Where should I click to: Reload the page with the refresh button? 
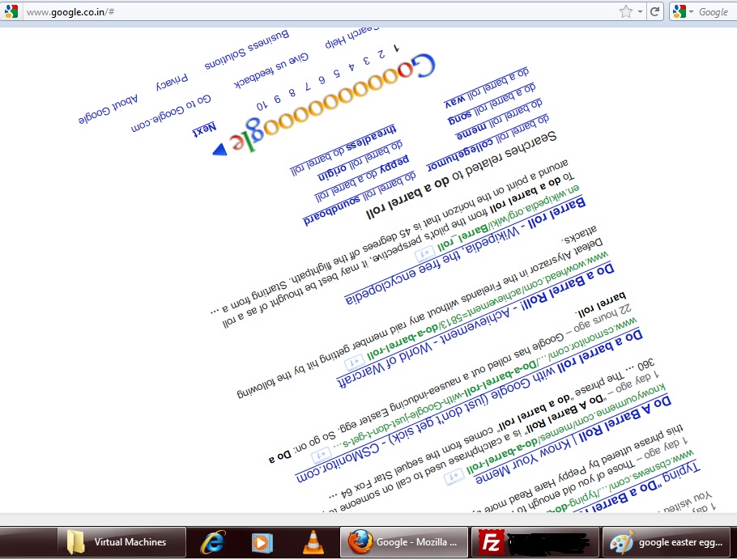(654, 11)
